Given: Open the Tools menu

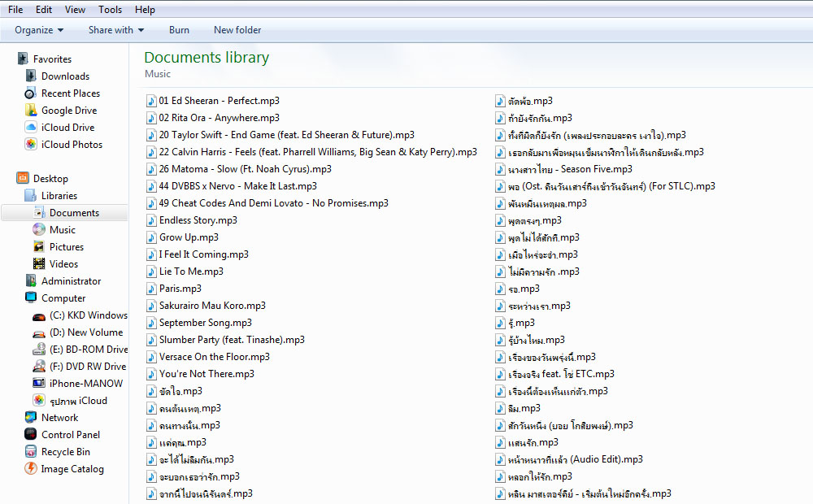Looking at the screenshot, I should click(x=110, y=9).
